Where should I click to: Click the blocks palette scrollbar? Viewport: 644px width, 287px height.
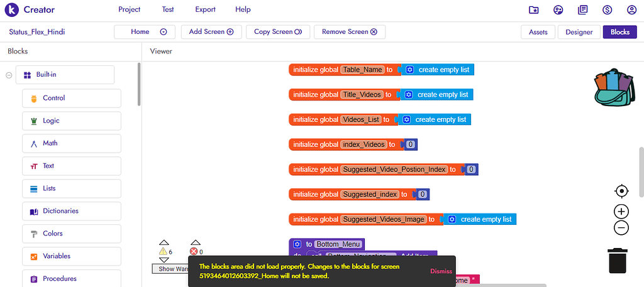pos(139,84)
